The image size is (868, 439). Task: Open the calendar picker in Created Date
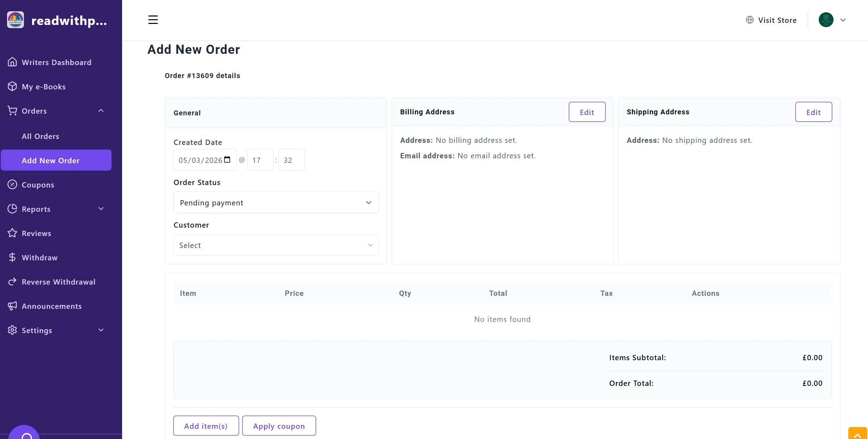[227, 160]
